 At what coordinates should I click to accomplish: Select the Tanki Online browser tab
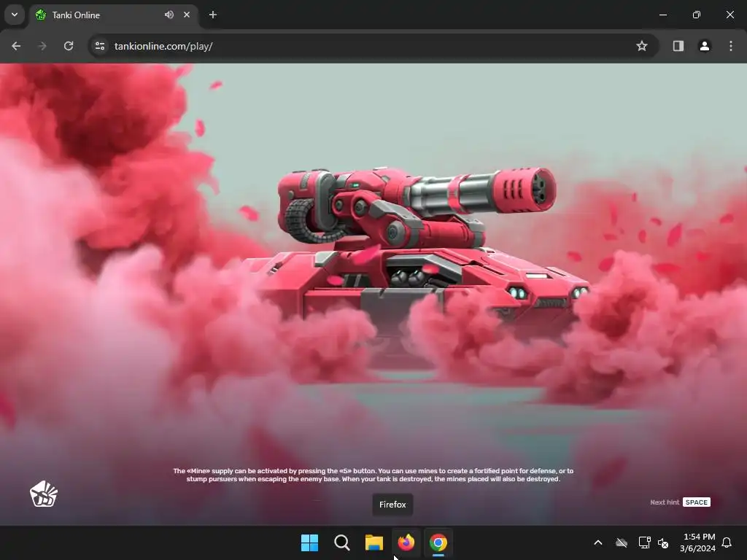click(x=113, y=15)
